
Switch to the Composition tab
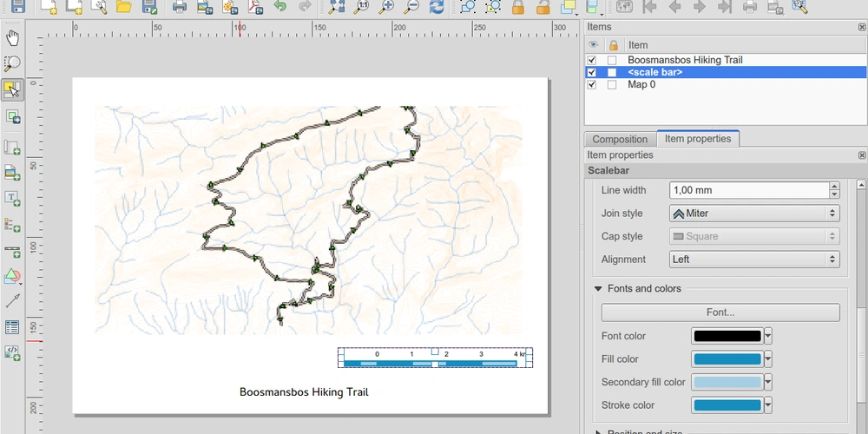tap(620, 140)
